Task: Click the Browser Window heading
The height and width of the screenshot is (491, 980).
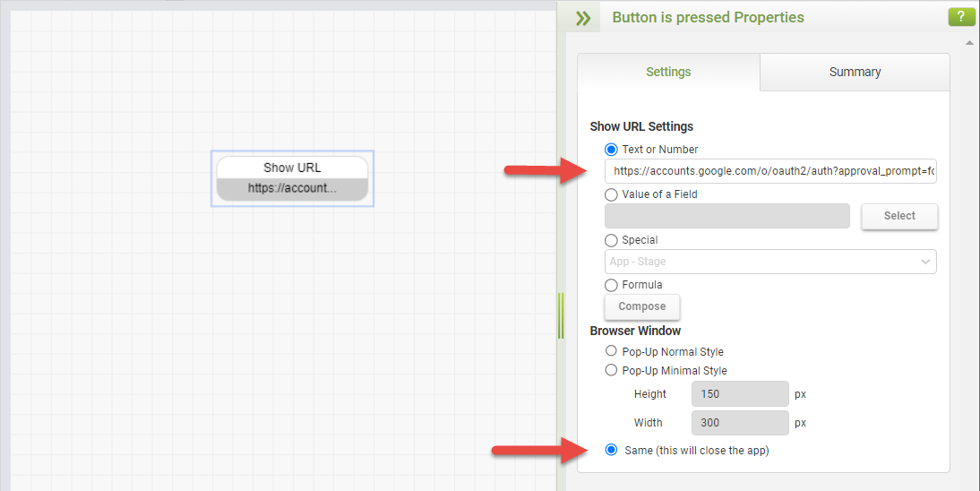Action: (x=635, y=331)
